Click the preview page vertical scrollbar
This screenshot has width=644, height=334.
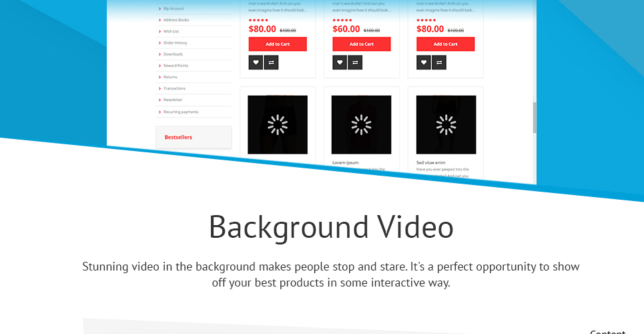[x=535, y=118]
